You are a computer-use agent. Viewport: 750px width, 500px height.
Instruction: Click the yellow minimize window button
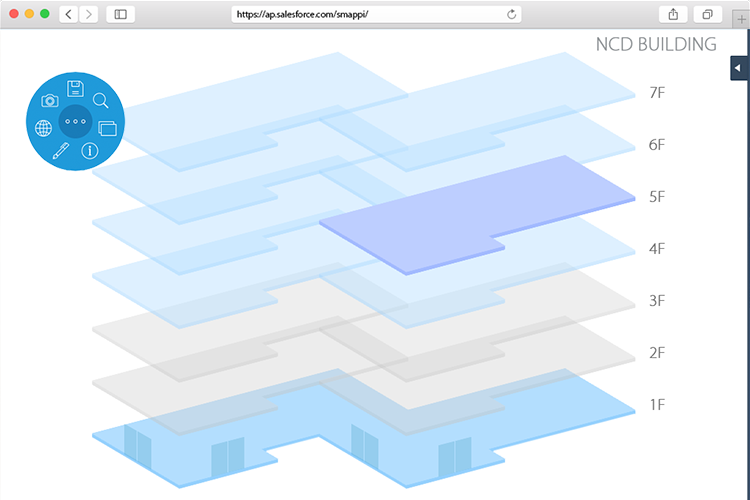(x=29, y=14)
